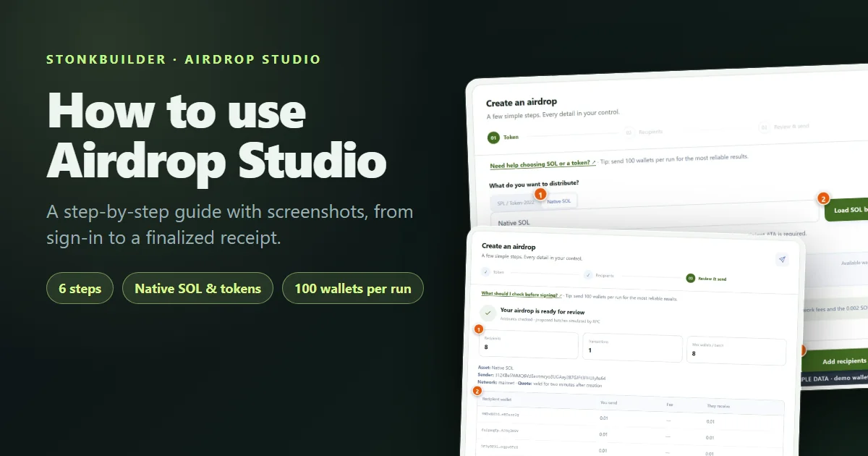Viewport: 868px width, 456px height.
Task: Click the Load SOL button
Action: point(846,211)
